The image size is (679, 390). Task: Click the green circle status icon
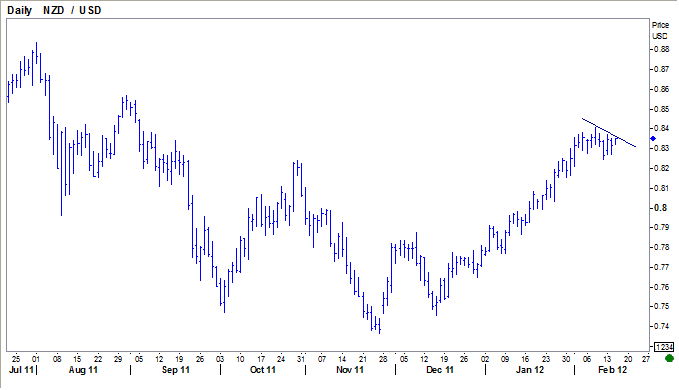click(x=669, y=358)
